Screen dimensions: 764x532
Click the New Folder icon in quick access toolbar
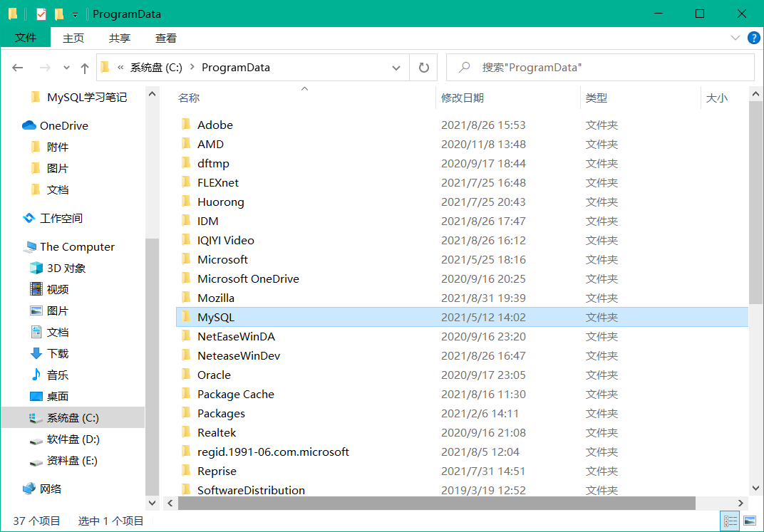[59, 14]
